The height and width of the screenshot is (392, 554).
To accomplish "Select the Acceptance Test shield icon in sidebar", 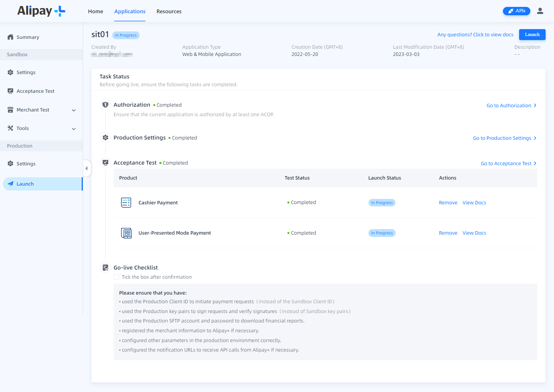I will [x=10, y=91].
